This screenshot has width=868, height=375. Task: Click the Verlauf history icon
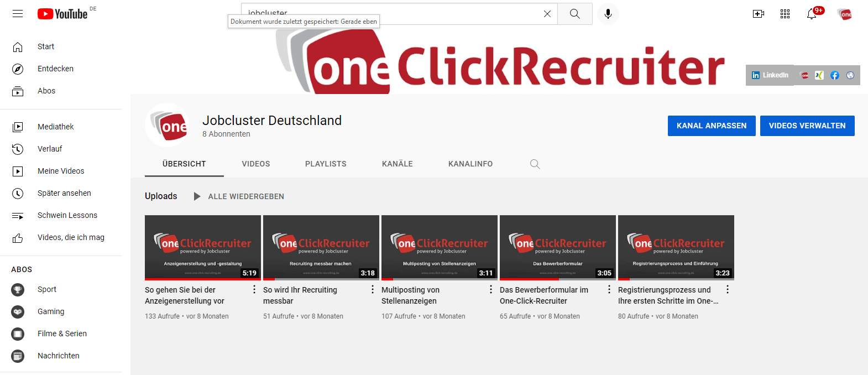[x=18, y=149]
